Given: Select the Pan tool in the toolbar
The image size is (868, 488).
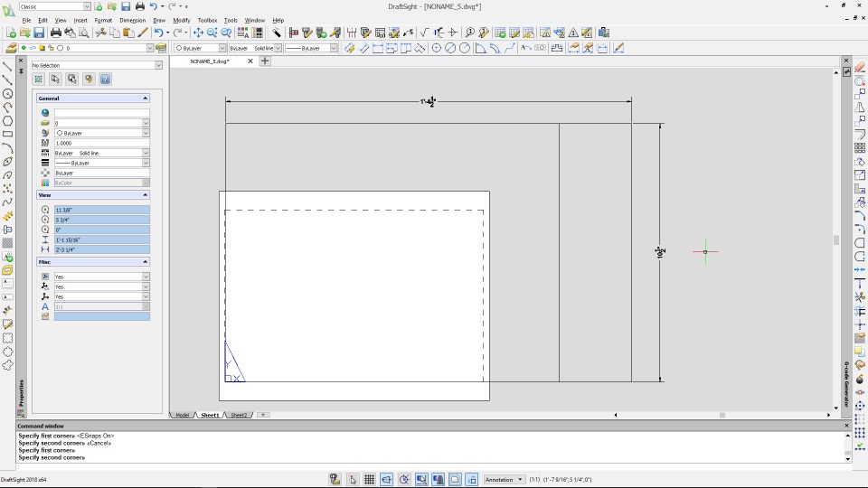Looking at the screenshot, I should tap(198, 33).
